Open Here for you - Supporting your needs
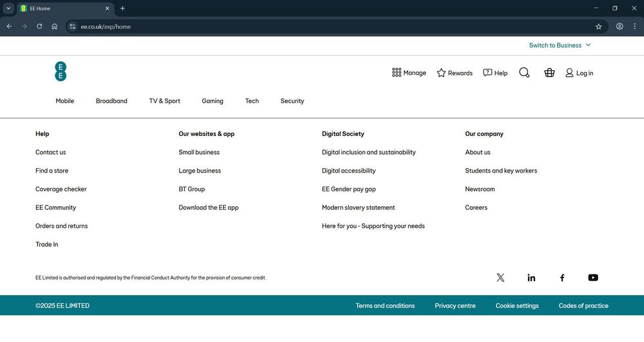 point(373,226)
